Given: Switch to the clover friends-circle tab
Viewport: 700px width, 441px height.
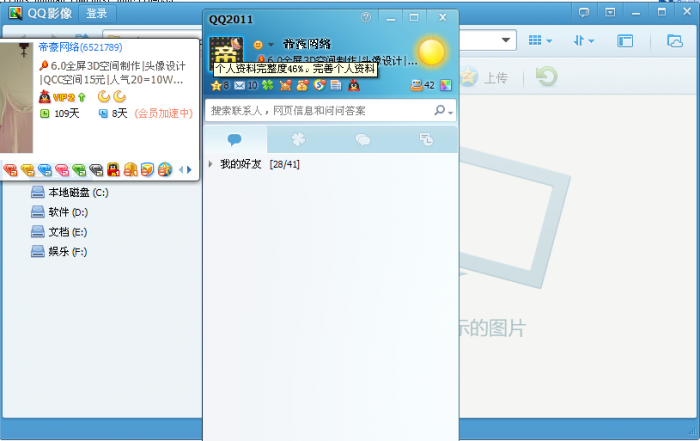Looking at the screenshot, I should tap(298, 140).
